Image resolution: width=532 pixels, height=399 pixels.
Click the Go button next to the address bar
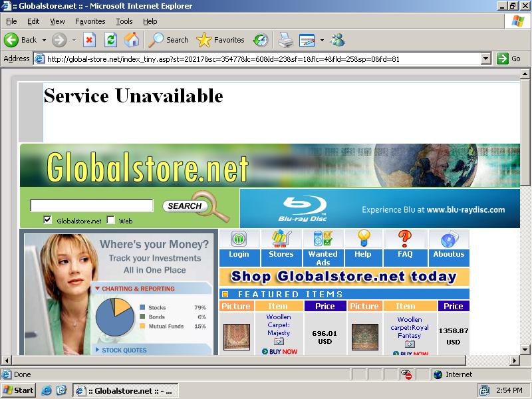(509, 59)
